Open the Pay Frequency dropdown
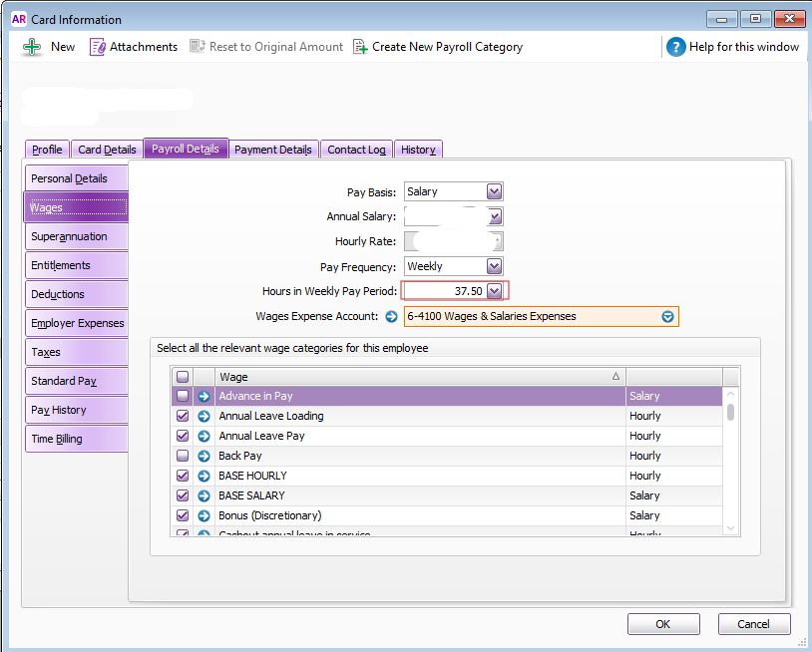The width and height of the screenshot is (812, 652). point(494,266)
